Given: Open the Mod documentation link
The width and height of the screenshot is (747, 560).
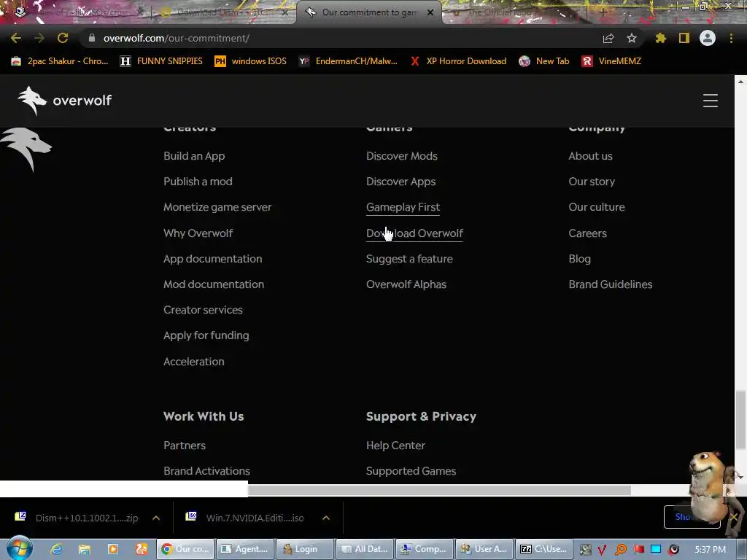Looking at the screenshot, I should [214, 284].
